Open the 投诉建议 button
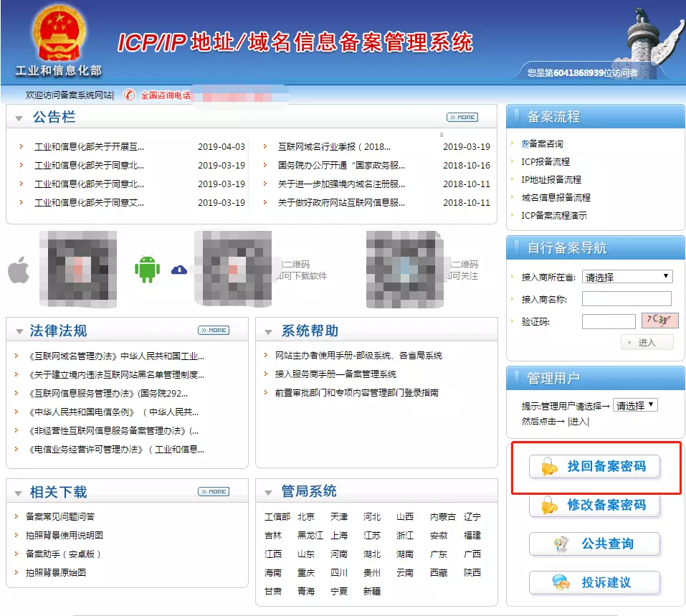The width and height of the screenshot is (686, 616). [594, 582]
